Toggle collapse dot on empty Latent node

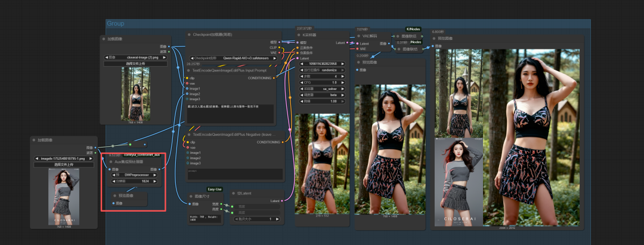coord(233,194)
